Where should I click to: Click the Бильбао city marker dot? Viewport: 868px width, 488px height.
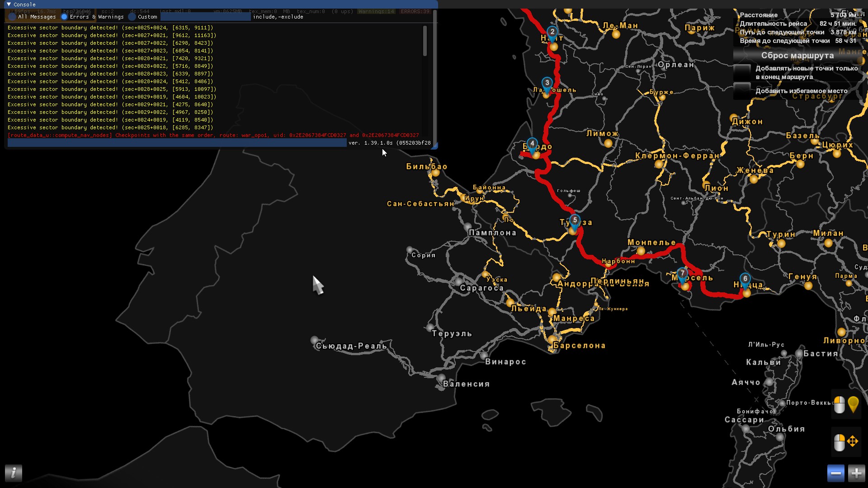coord(435,172)
